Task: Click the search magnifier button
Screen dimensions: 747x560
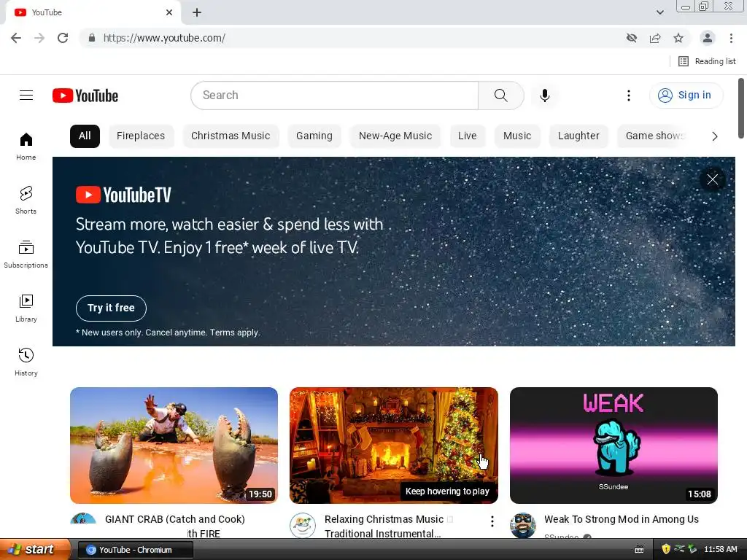Action: click(500, 96)
